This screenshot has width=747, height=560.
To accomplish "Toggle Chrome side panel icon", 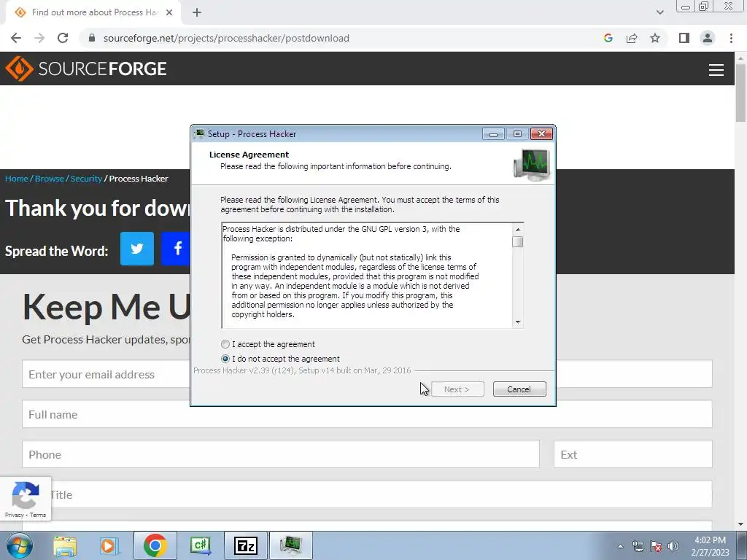I will tap(684, 38).
